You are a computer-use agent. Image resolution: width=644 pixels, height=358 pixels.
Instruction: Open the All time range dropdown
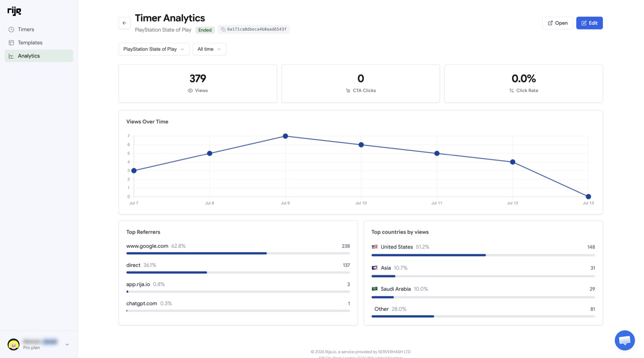209,49
